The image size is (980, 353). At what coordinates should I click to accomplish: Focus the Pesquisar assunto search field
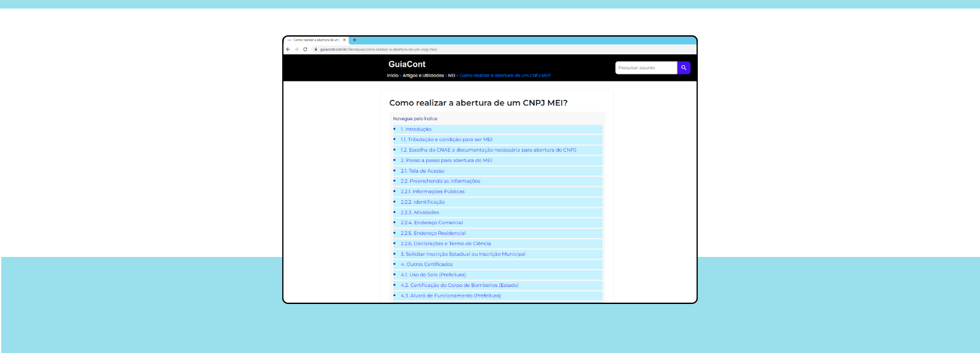pos(645,67)
